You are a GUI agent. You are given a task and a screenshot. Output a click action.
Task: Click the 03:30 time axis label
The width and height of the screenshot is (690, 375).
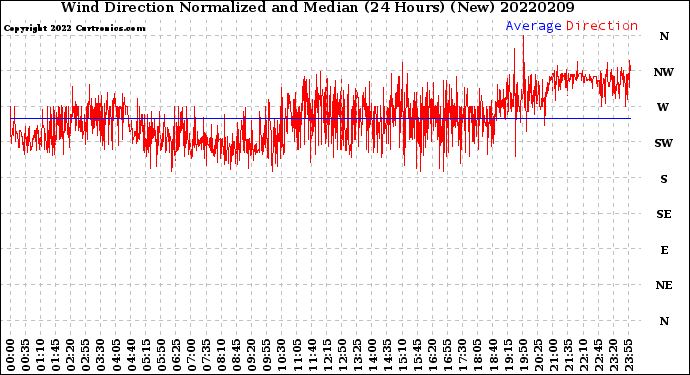pyautogui.click(x=101, y=355)
